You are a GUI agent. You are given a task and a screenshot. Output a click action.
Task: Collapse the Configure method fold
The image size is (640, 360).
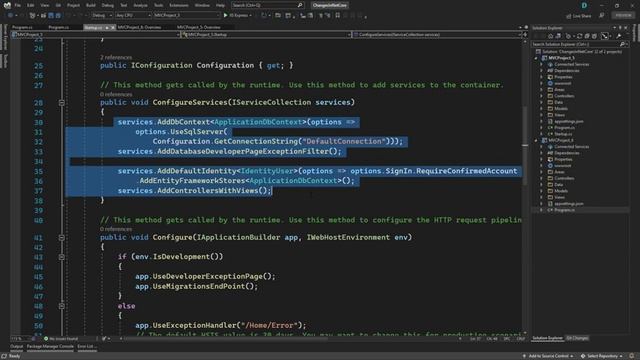click(62, 238)
